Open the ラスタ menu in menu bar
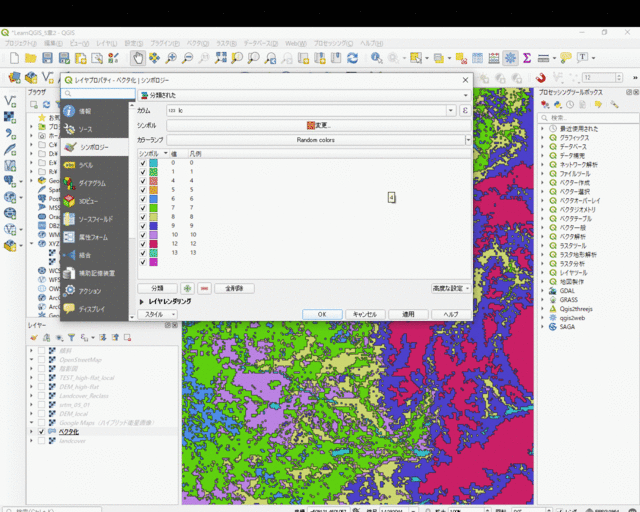The image size is (640, 512). pos(226,44)
